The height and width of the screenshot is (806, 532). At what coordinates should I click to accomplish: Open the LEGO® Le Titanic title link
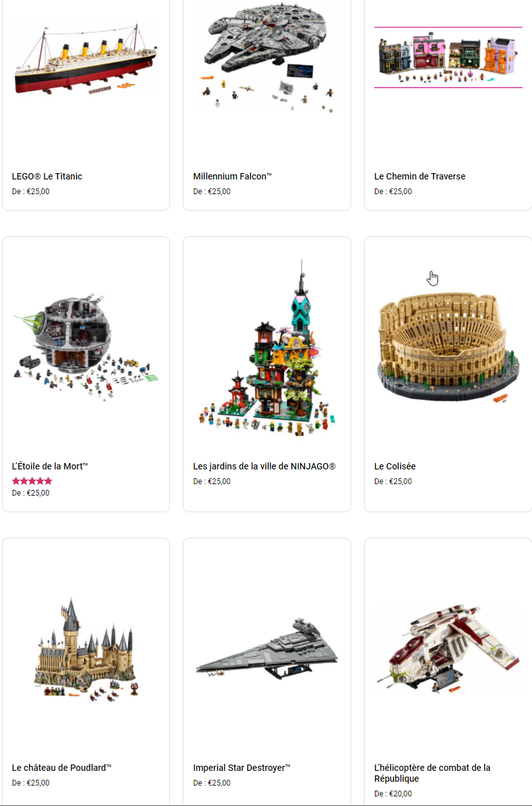[x=47, y=176]
